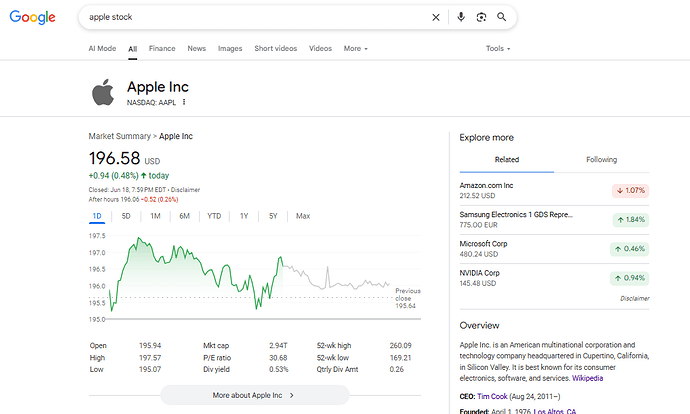The width and height of the screenshot is (690, 414).
Task: Select the Max chart range
Action: [x=303, y=216]
